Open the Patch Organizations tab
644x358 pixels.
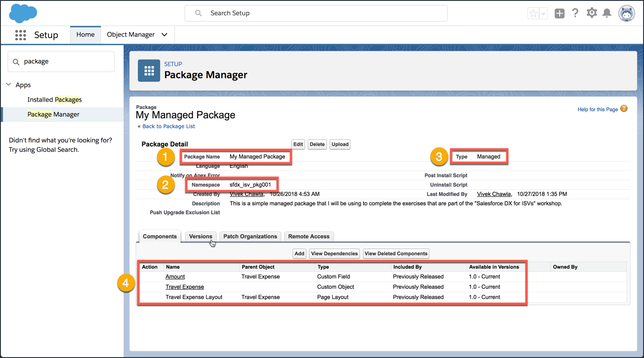pos(250,237)
